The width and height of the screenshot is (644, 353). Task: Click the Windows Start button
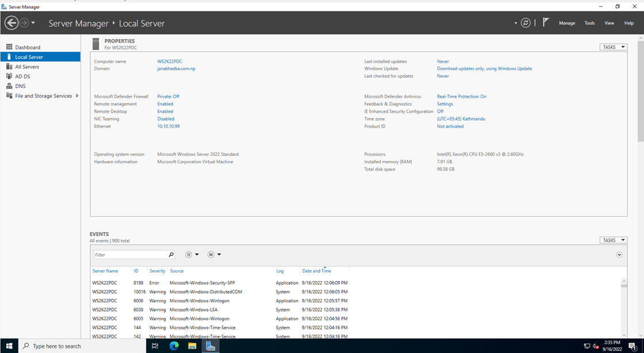click(x=9, y=346)
